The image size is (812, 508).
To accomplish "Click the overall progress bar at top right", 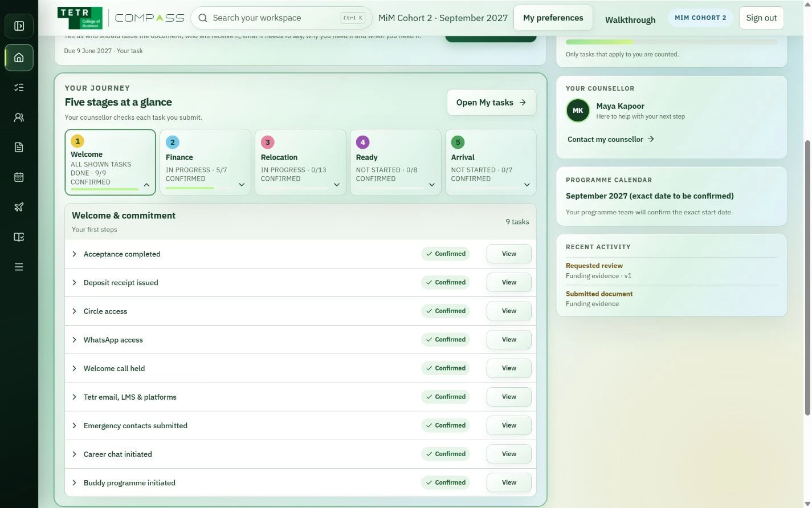I will pos(671,42).
